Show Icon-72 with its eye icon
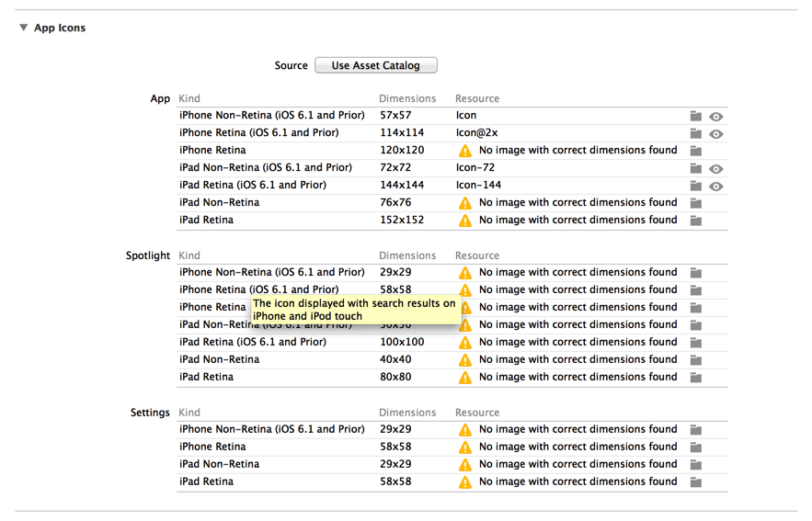Screen dimensions: 812x521 tap(715, 169)
